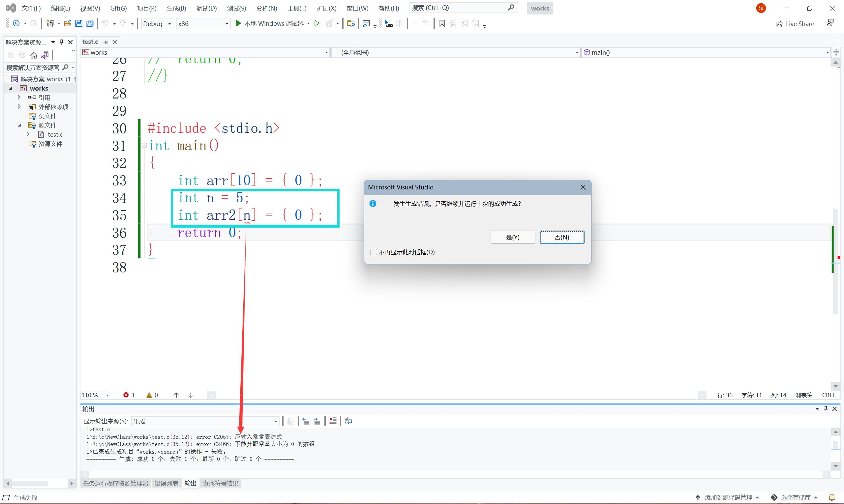This screenshot has height=504, width=844.
Task: Start without debugging using the green outline arrow
Action: coord(317,23)
